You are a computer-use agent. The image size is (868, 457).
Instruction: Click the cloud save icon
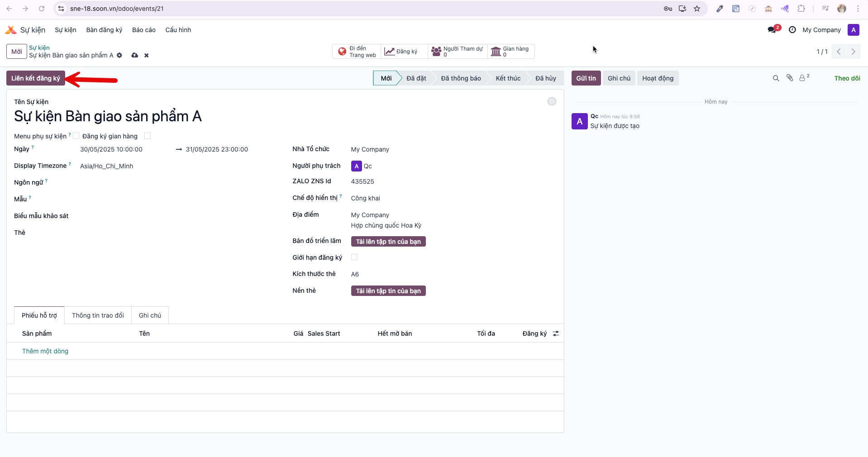click(134, 55)
